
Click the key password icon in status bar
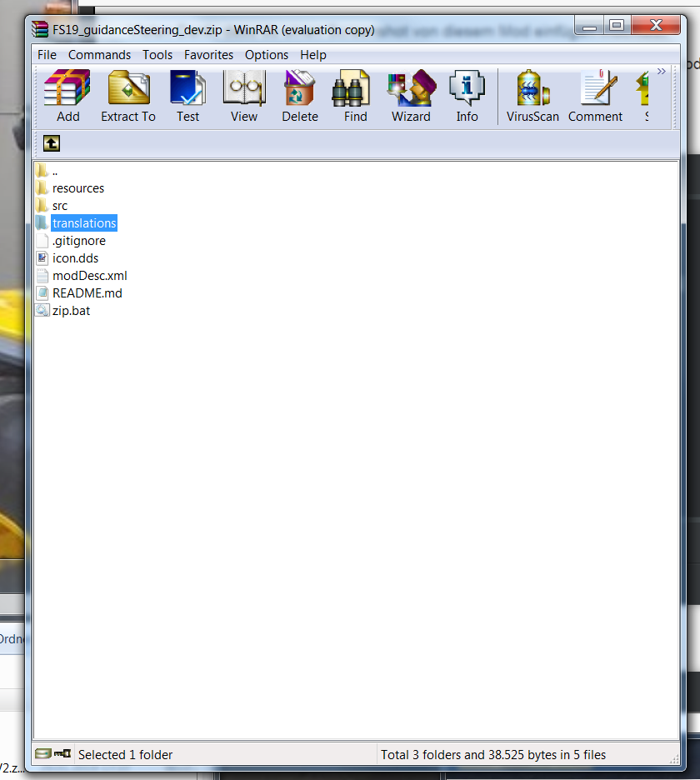[62, 753]
